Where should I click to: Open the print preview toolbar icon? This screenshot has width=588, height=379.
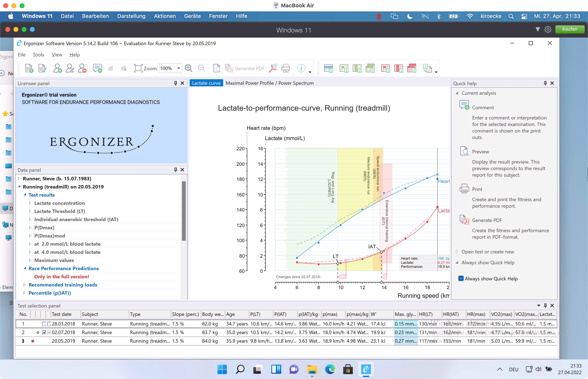coord(217,68)
